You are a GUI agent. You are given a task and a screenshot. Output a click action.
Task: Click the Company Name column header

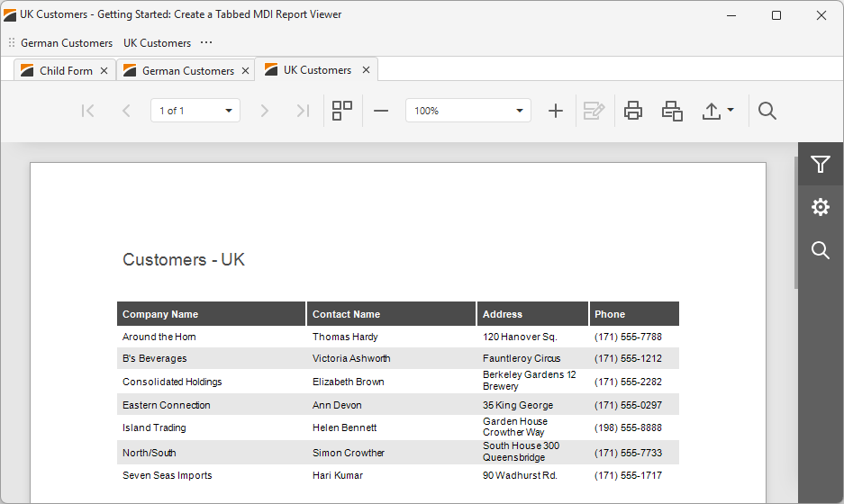tap(211, 314)
